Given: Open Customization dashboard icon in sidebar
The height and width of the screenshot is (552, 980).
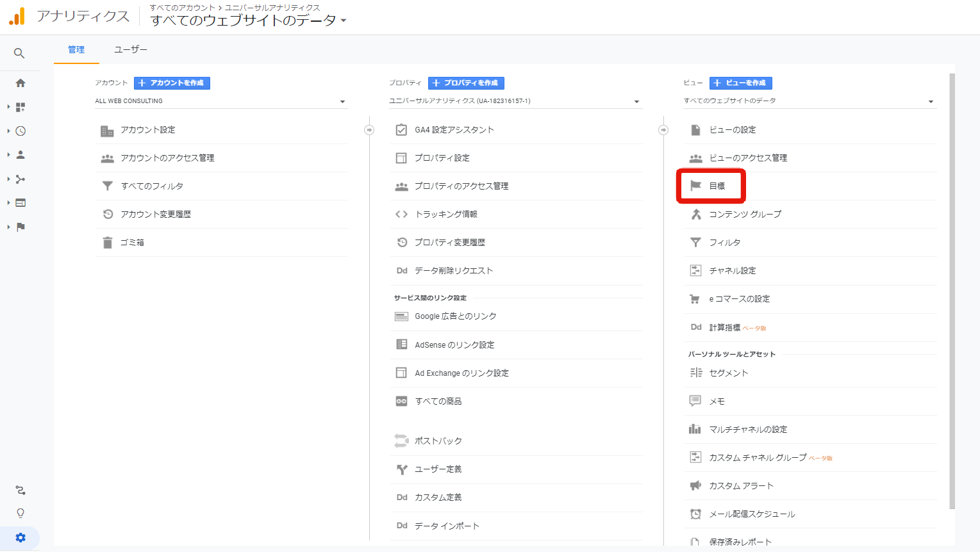Looking at the screenshot, I should click(21, 107).
